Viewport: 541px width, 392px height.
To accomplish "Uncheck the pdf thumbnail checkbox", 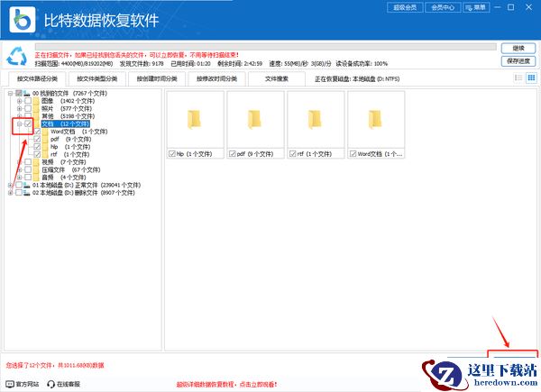I will tap(233, 154).
